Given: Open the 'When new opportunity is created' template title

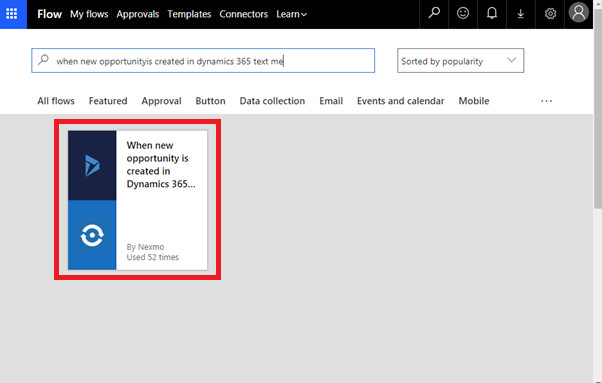Looking at the screenshot, I should (x=161, y=164).
